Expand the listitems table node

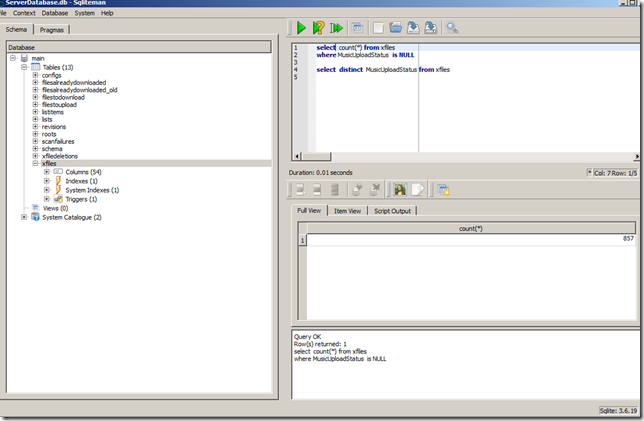(x=35, y=112)
